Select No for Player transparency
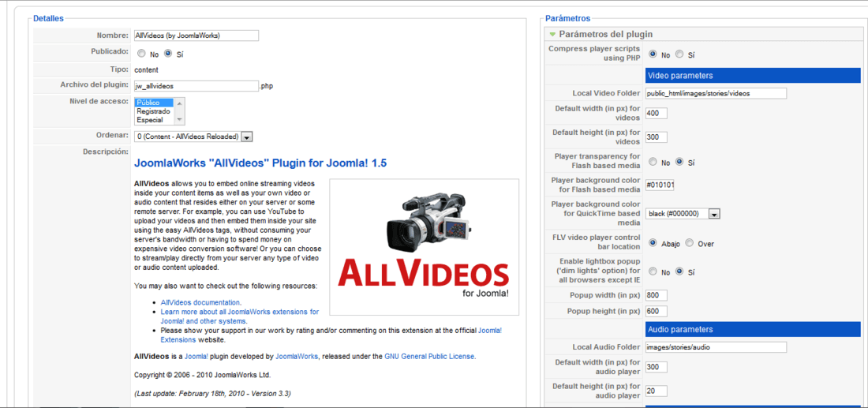 (653, 163)
